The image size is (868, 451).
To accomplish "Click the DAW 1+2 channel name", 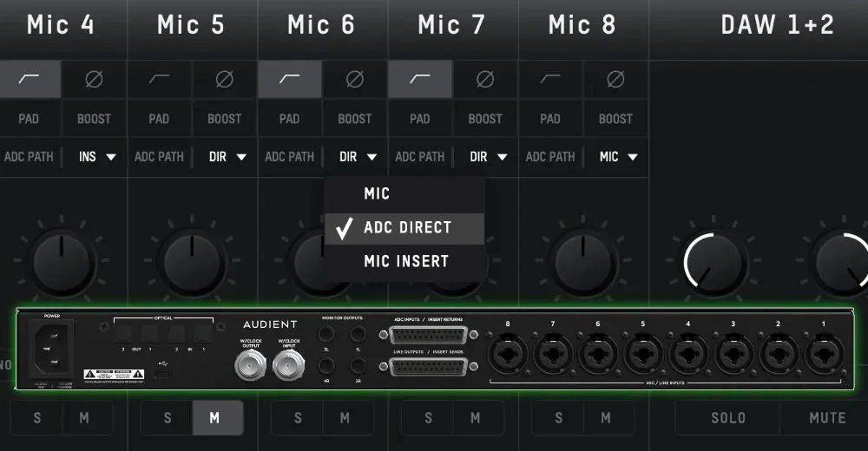I will point(777,25).
